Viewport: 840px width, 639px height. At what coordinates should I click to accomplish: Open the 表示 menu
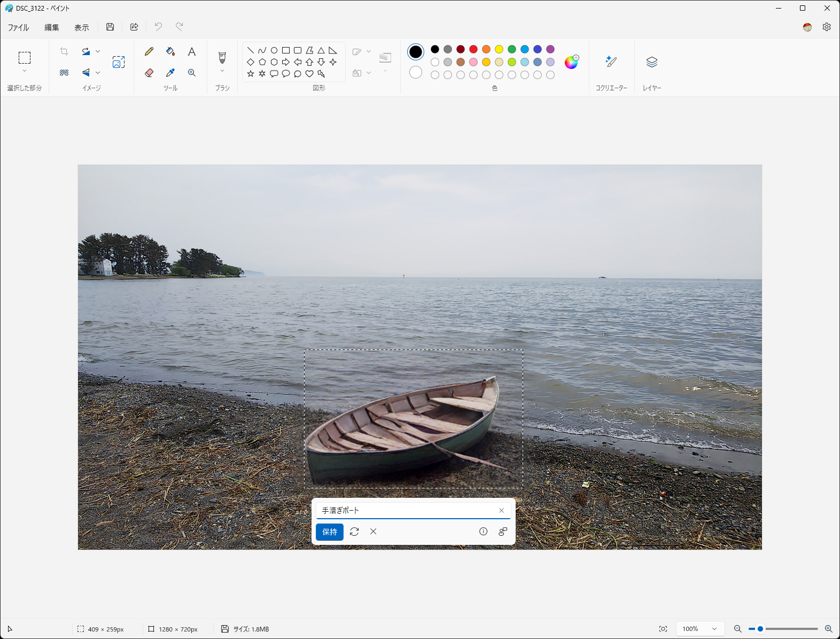click(82, 27)
